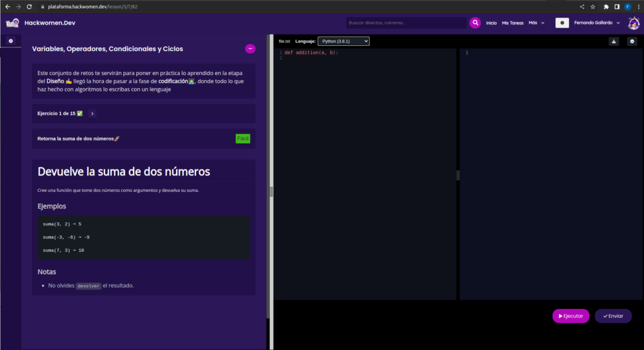
Task: Click the browser share icon
Action: (581, 6)
